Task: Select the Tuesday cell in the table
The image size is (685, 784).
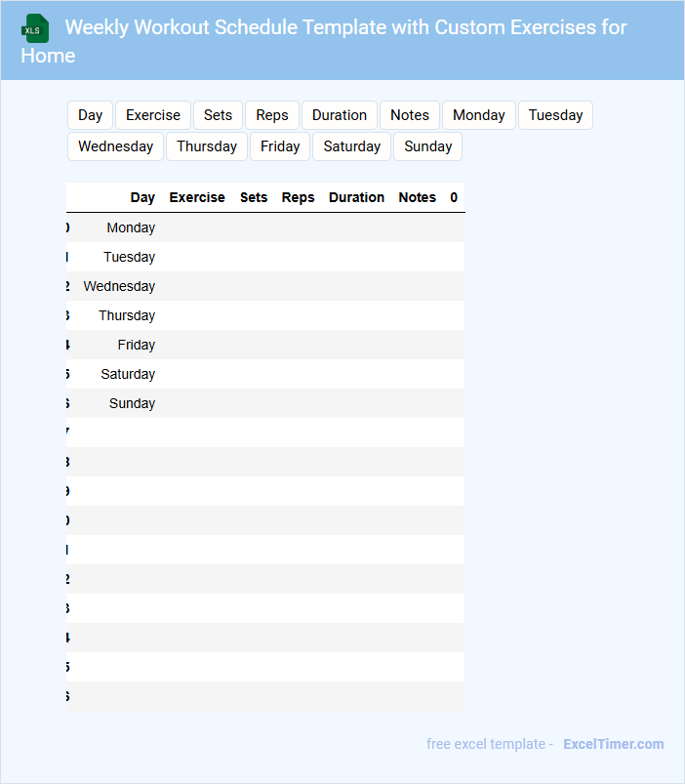Action: tap(130, 257)
